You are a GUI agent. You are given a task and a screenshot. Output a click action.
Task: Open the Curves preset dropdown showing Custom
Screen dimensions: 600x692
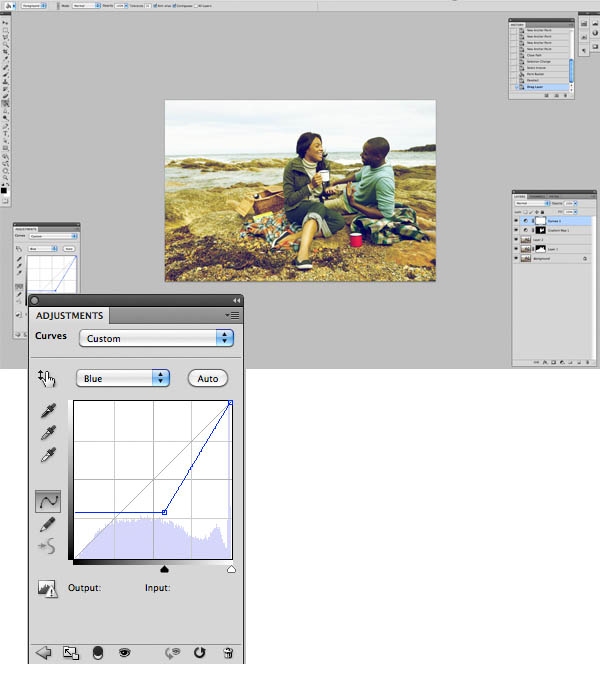(155, 338)
